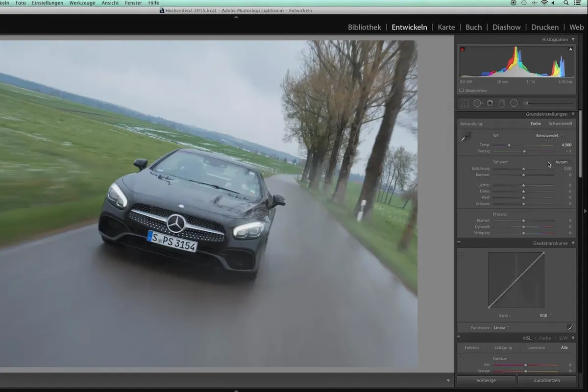Set treatment to Schwarzweiß

(560, 123)
